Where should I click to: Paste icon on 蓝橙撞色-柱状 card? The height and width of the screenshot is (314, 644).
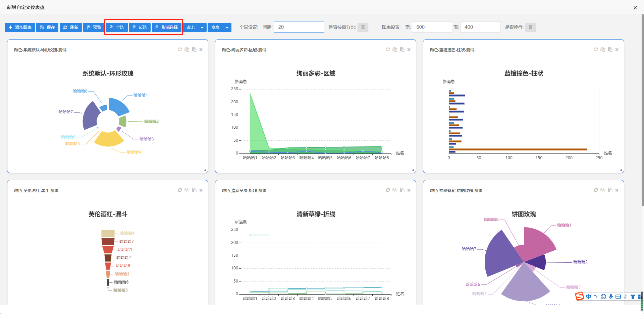coord(610,50)
